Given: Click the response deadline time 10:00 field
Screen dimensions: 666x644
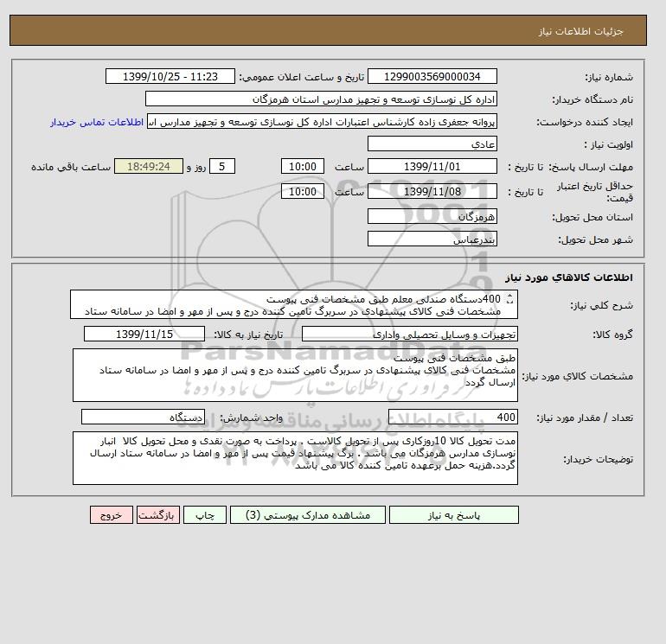Looking at the screenshot, I should (x=303, y=167).
